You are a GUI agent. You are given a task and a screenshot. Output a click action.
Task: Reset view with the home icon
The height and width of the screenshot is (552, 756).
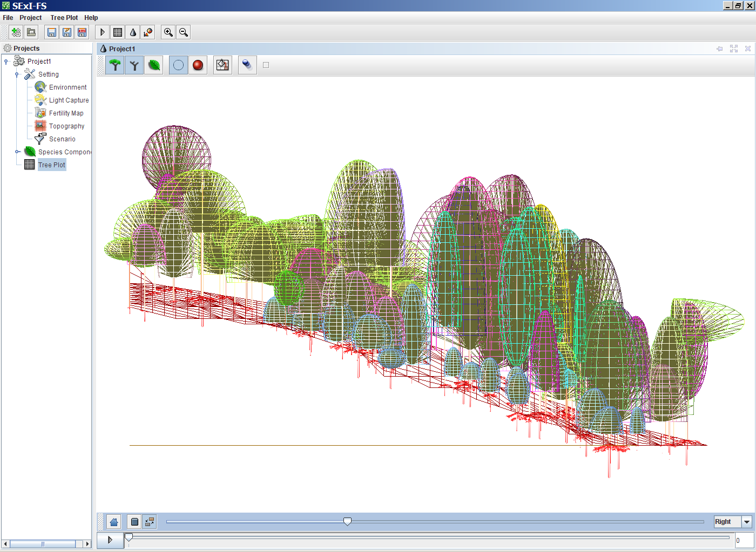pos(114,522)
